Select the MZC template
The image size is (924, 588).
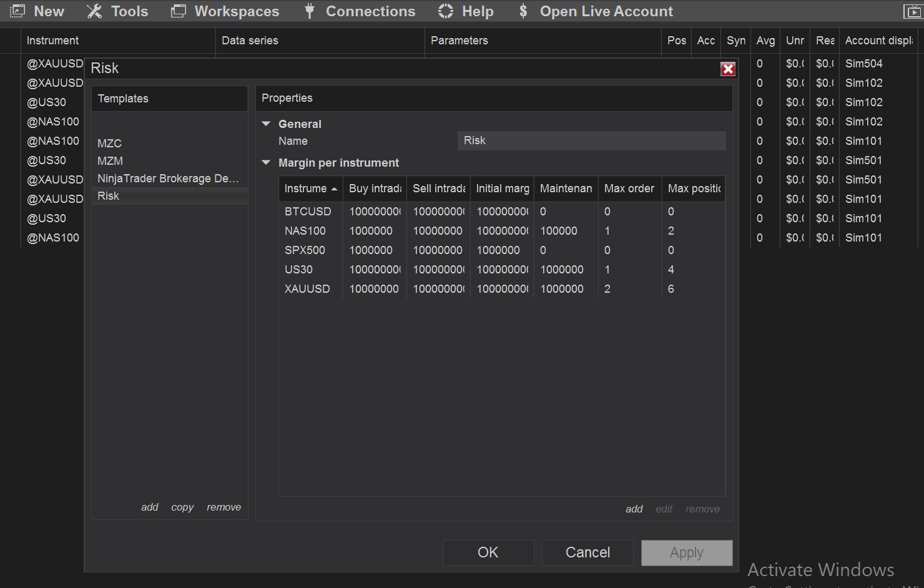click(110, 144)
